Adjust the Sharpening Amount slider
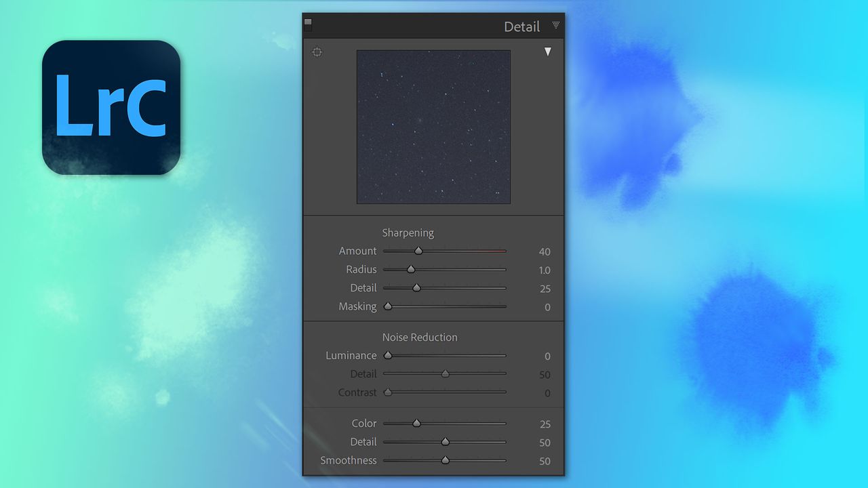Image resolution: width=868 pixels, height=488 pixels. 445,251
